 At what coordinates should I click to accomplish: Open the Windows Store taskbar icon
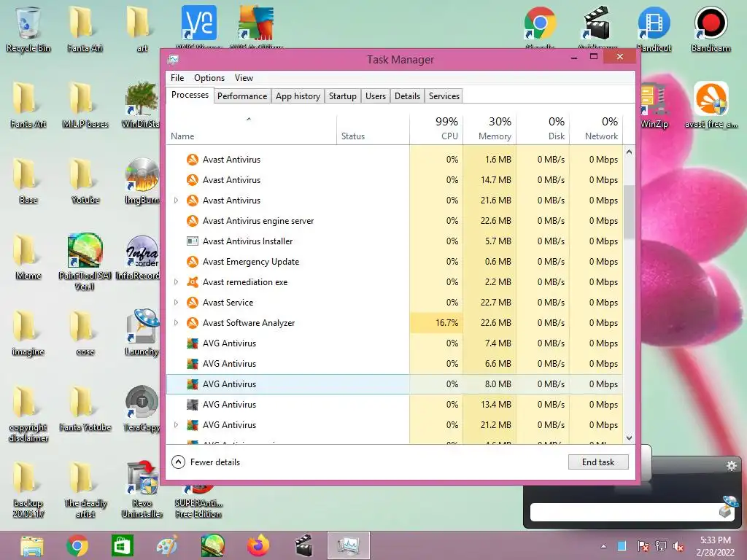[x=123, y=545]
